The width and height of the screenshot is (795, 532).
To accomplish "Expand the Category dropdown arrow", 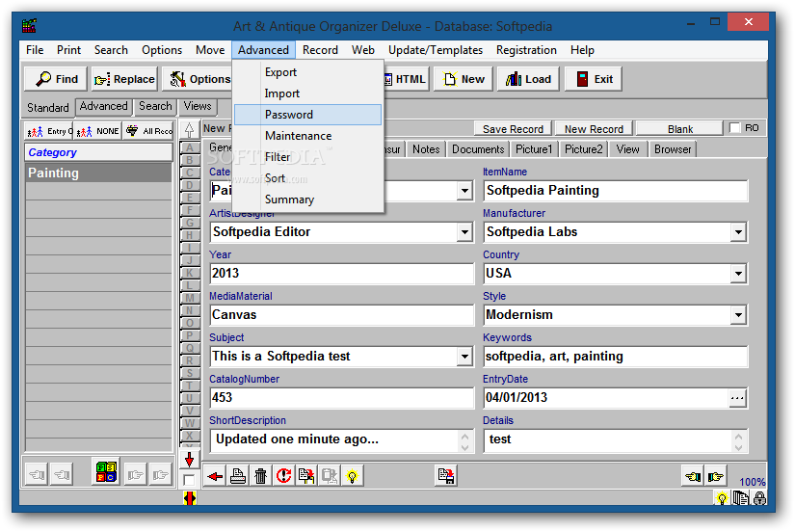I will click(464, 191).
